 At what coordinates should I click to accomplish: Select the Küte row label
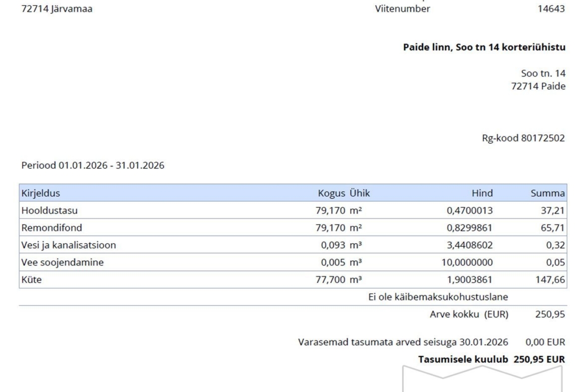point(31,280)
